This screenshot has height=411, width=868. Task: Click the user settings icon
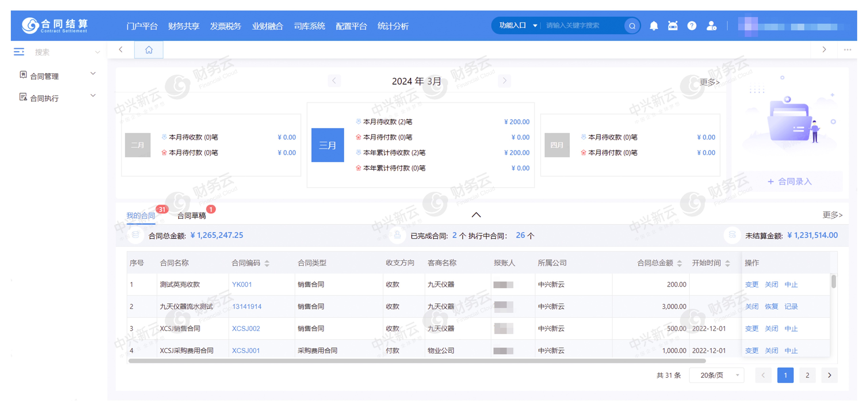point(711,26)
